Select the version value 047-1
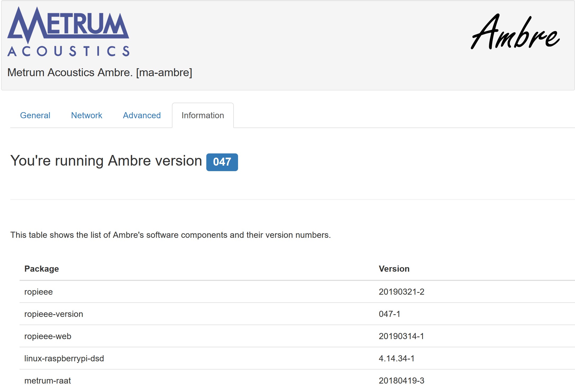Screen dimensions: 575x392 tap(390, 314)
